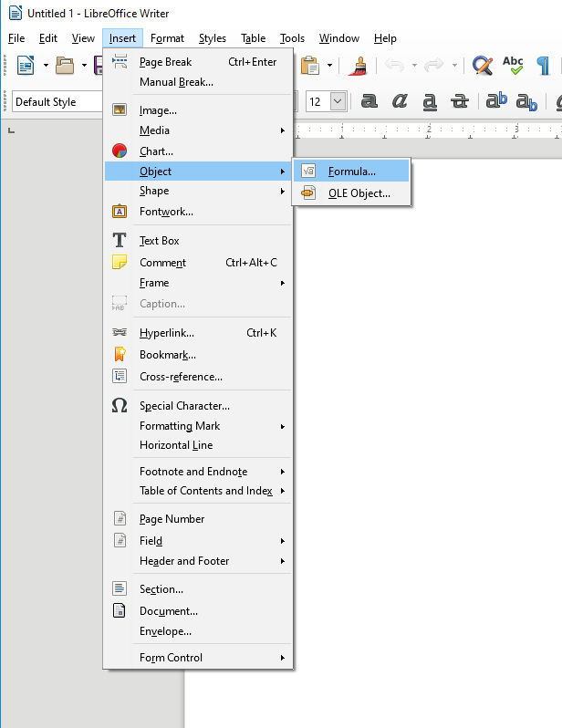Click the Open folder icon
The height and width of the screenshot is (728, 562).
click(65, 65)
